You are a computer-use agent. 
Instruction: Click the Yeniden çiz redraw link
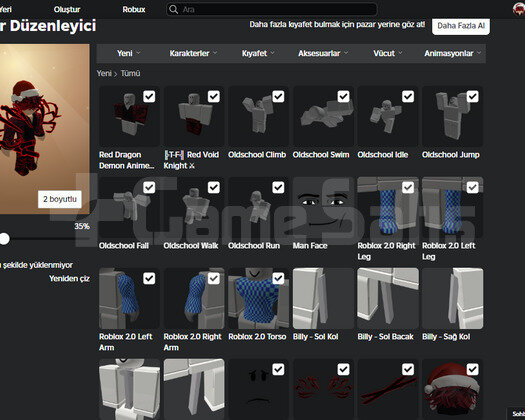click(69, 279)
